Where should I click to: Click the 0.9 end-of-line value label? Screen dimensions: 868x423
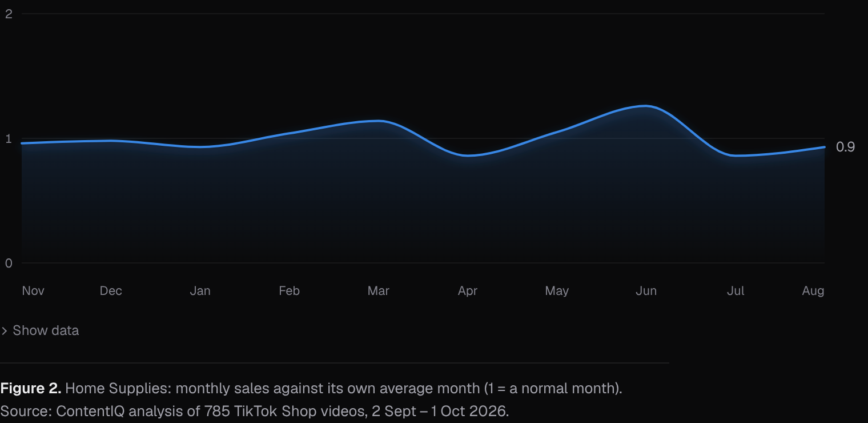(845, 147)
